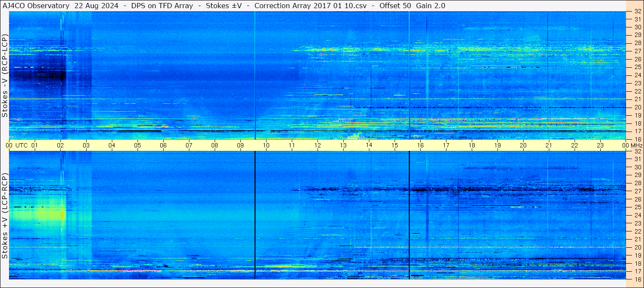Click the 02 hour mark on time axis

click(60, 145)
